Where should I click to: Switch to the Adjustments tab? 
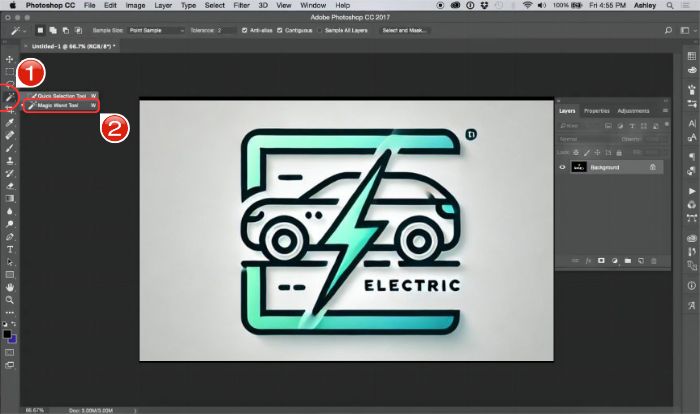tap(633, 111)
